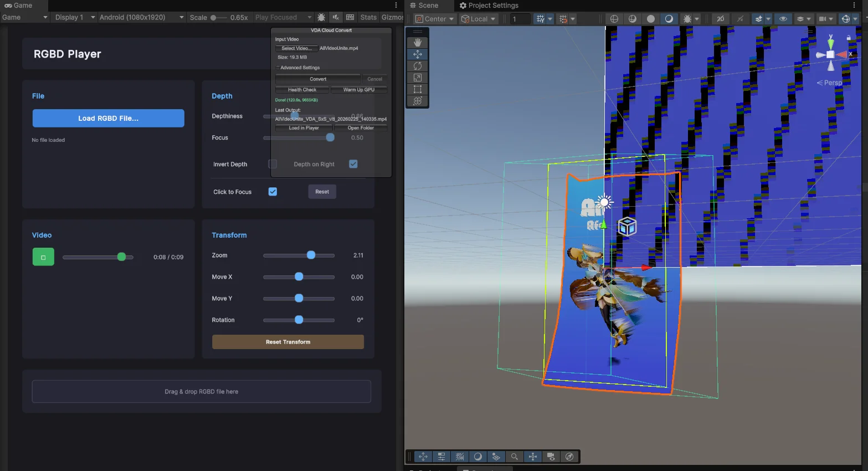868x471 pixels.
Task: Open the Android (1080x1920) resolution dropdown
Action: [x=141, y=17]
